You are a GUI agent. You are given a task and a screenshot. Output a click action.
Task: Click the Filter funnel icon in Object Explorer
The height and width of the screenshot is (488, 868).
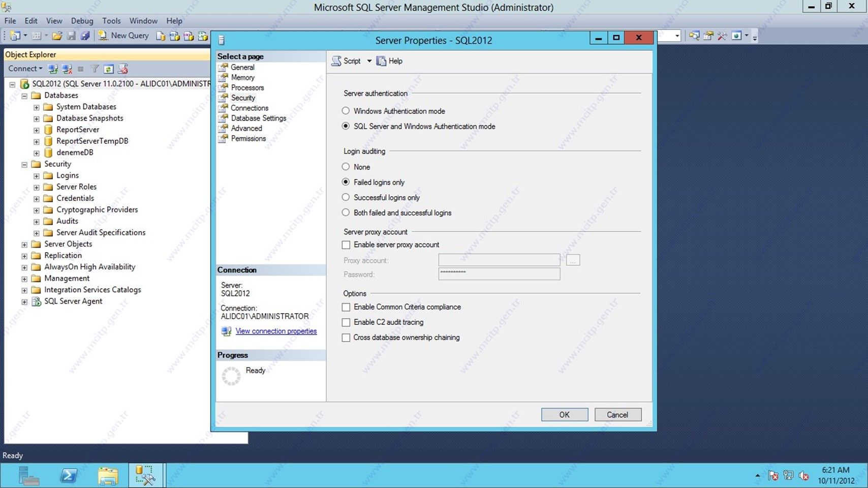pyautogui.click(x=95, y=69)
